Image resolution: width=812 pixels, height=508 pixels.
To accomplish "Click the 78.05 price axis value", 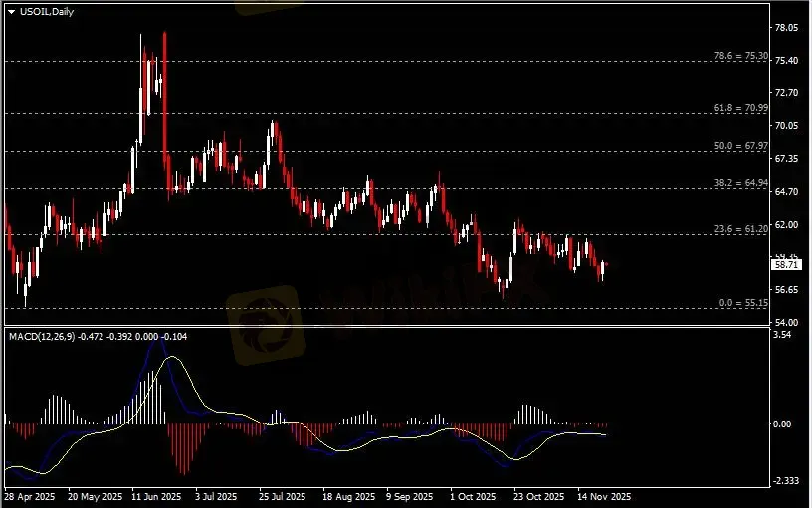I will 786,28.
